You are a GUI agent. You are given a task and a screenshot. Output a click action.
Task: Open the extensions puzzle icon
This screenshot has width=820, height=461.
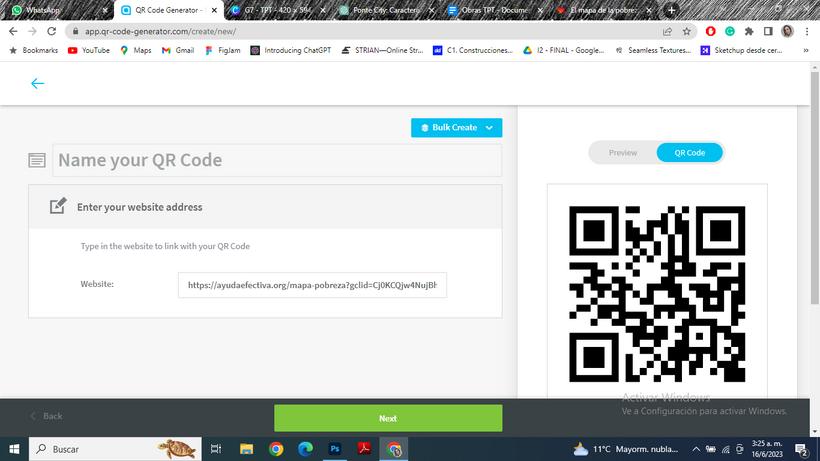[749, 31]
